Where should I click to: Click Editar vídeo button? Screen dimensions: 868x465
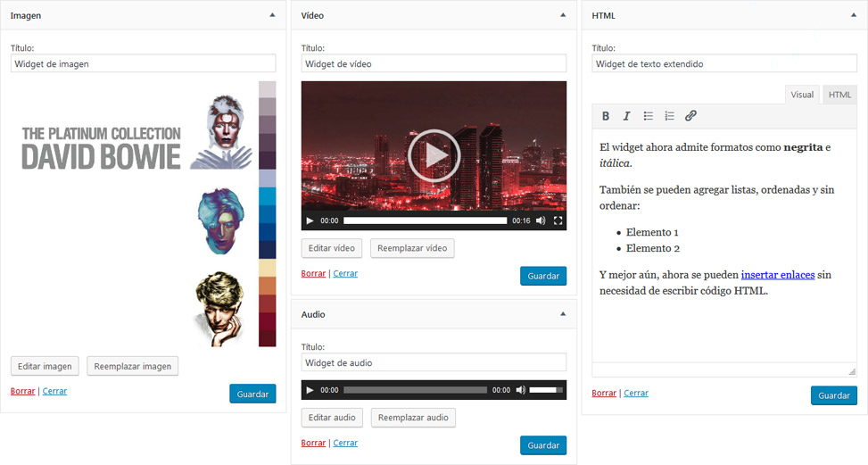tap(332, 248)
